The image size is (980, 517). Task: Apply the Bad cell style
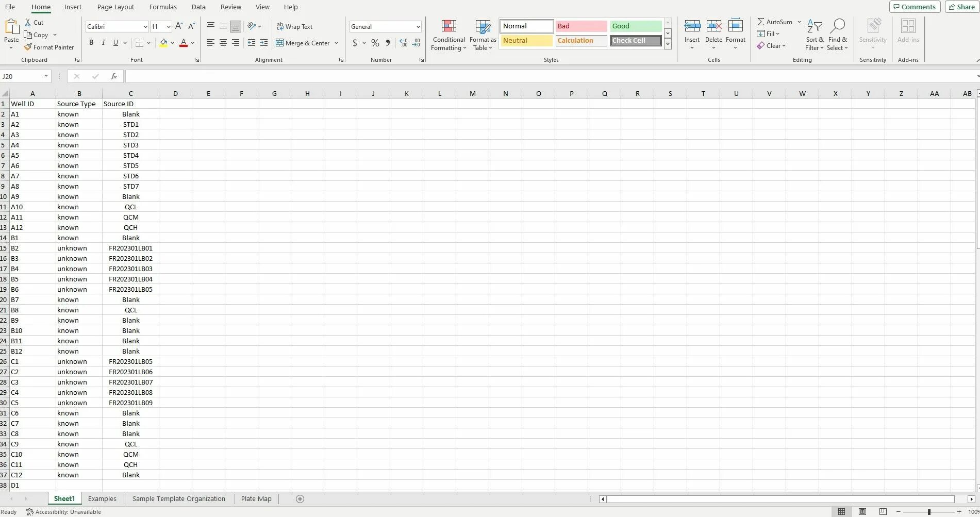[x=581, y=26]
